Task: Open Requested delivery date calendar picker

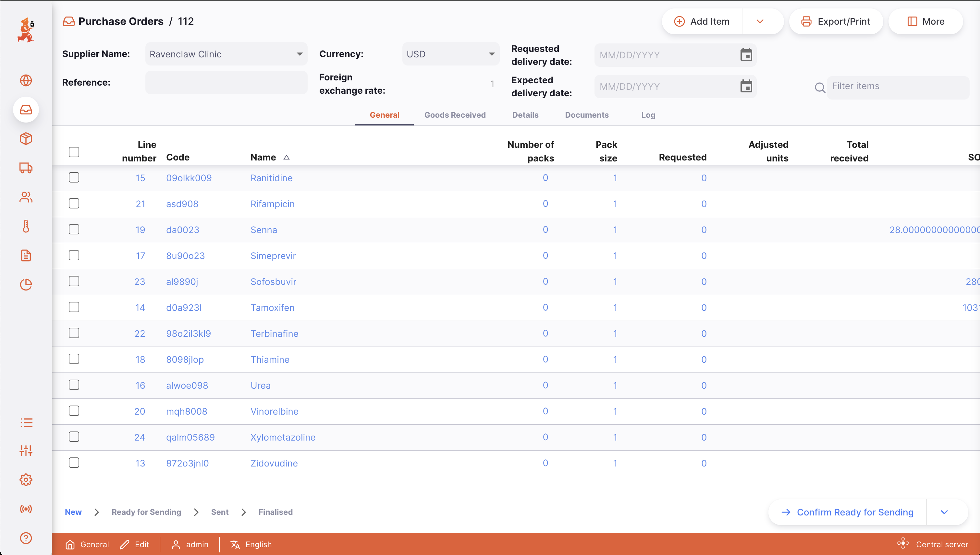Action: [x=746, y=55]
